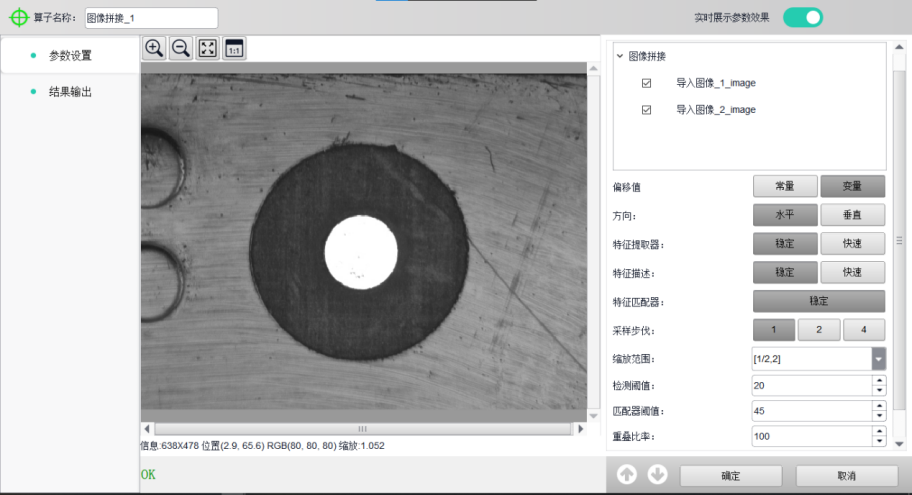Click the zoom in magnifier icon
Screen dimensions: 912x495
click(x=154, y=48)
